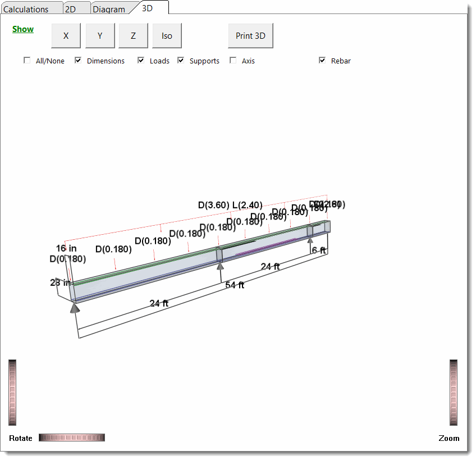Enable the Axis checkbox
476x460 pixels.
coord(233,60)
